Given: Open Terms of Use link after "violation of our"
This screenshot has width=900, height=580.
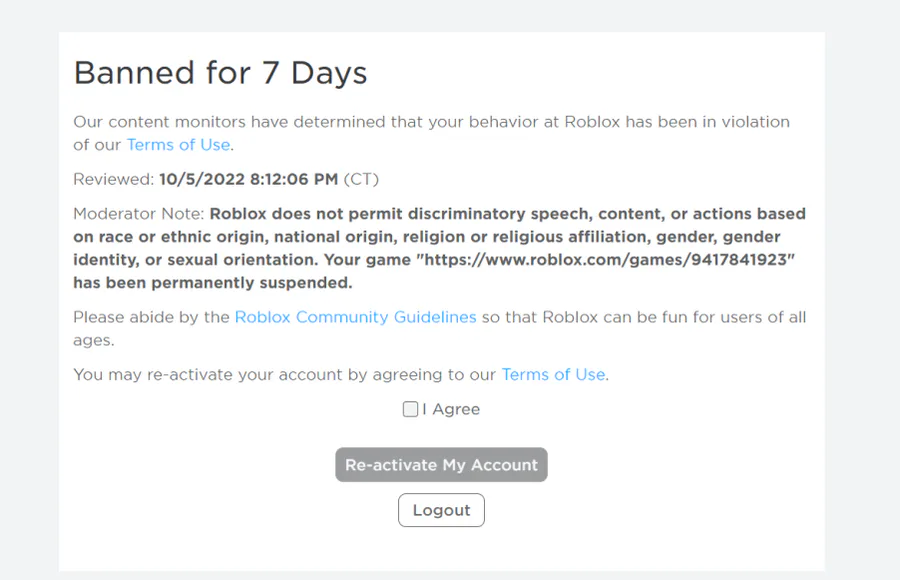Looking at the screenshot, I should [x=178, y=144].
